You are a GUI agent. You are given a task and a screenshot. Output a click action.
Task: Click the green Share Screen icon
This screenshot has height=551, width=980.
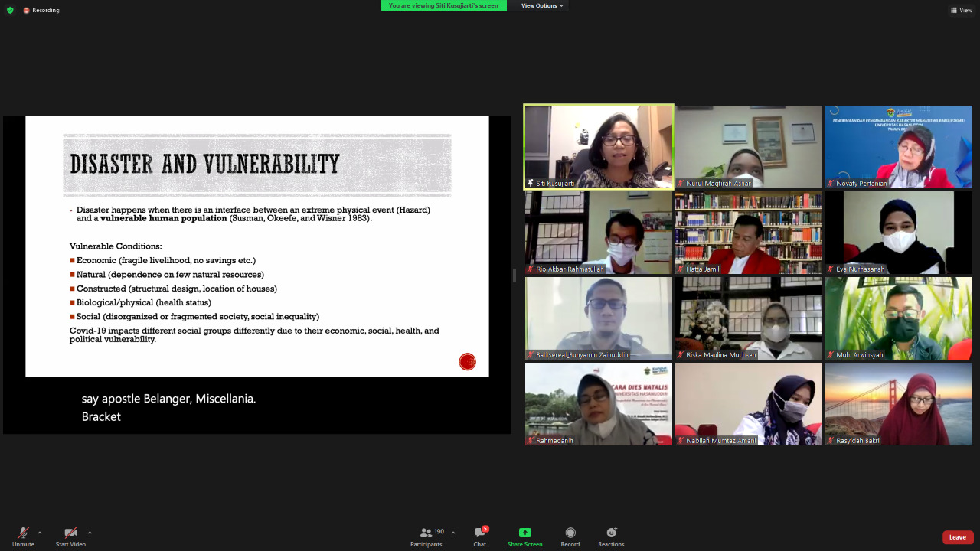524,533
